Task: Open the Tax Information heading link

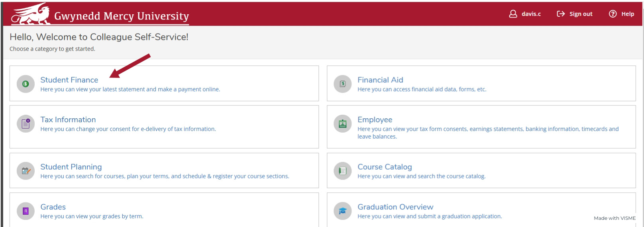Action: 68,119
